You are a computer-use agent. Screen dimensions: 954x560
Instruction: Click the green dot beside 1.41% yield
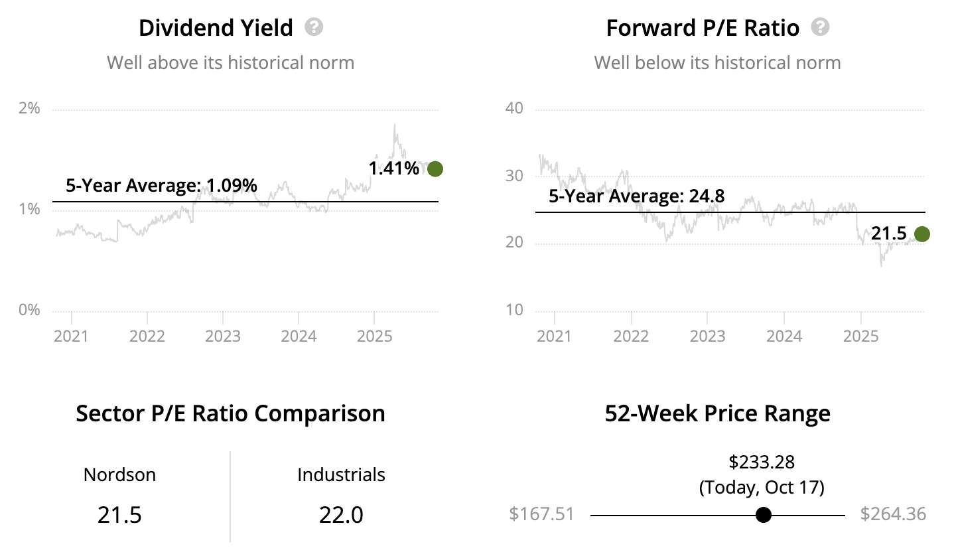point(435,169)
